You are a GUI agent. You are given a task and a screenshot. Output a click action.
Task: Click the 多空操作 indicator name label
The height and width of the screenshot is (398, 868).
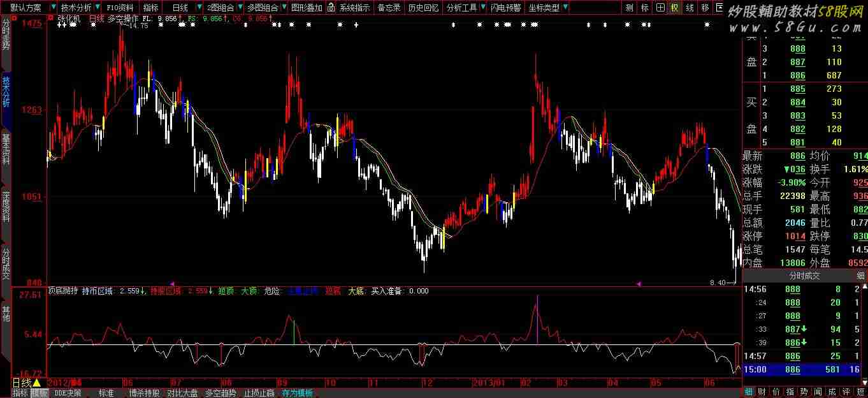tap(122, 19)
